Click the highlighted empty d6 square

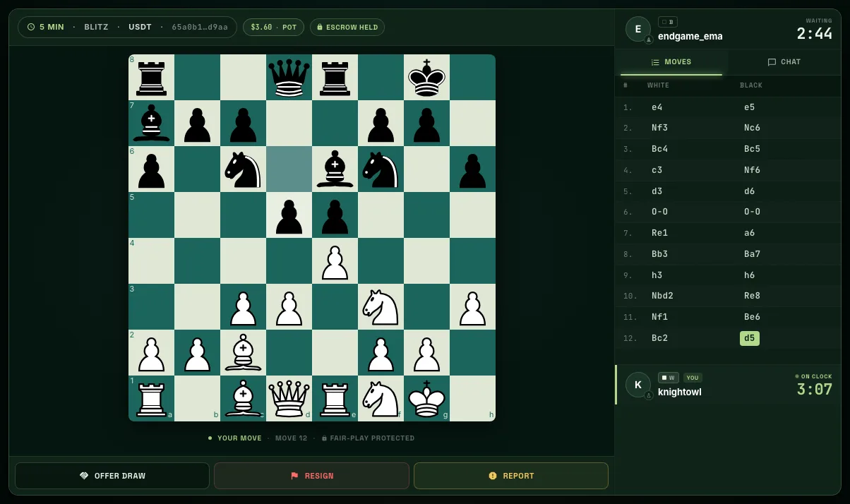point(289,169)
